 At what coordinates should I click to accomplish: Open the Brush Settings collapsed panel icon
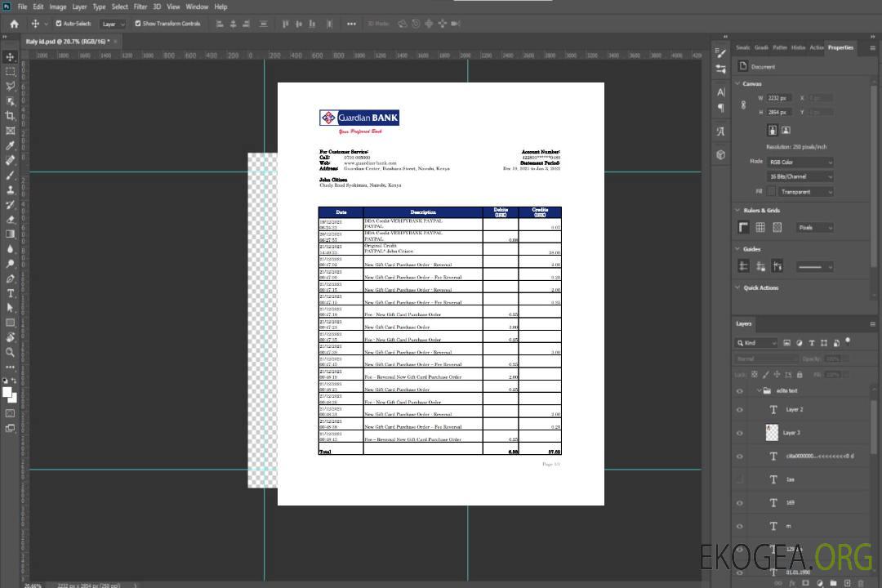[x=720, y=53]
